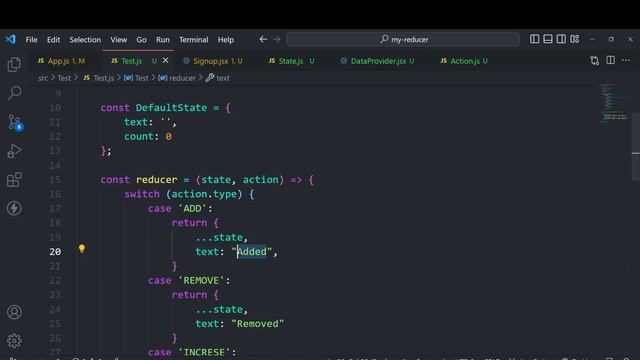Switch to the App.js tab

click(61, 61)
